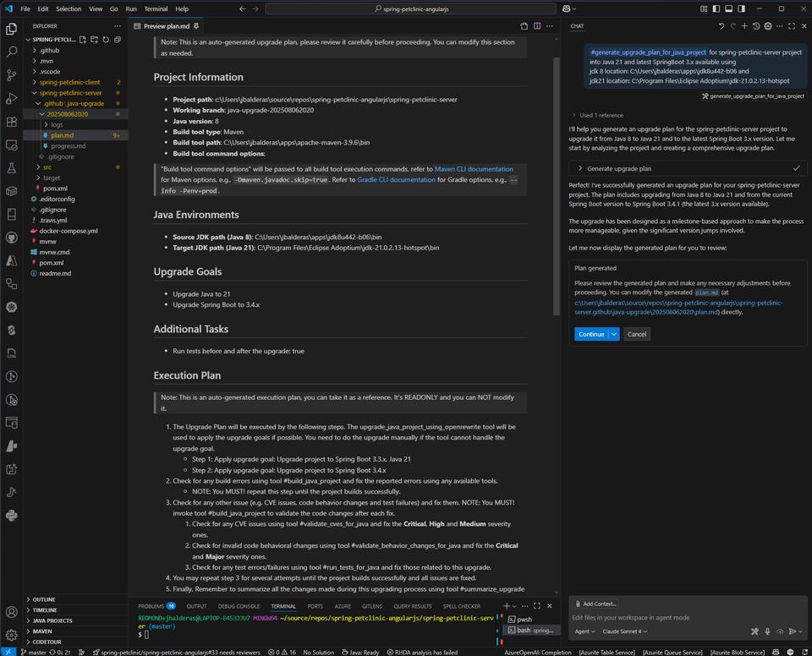The height and width of the screenshot is (656, 812).
Task: Toggle primary side bar visibility
Action: point(716,8)
